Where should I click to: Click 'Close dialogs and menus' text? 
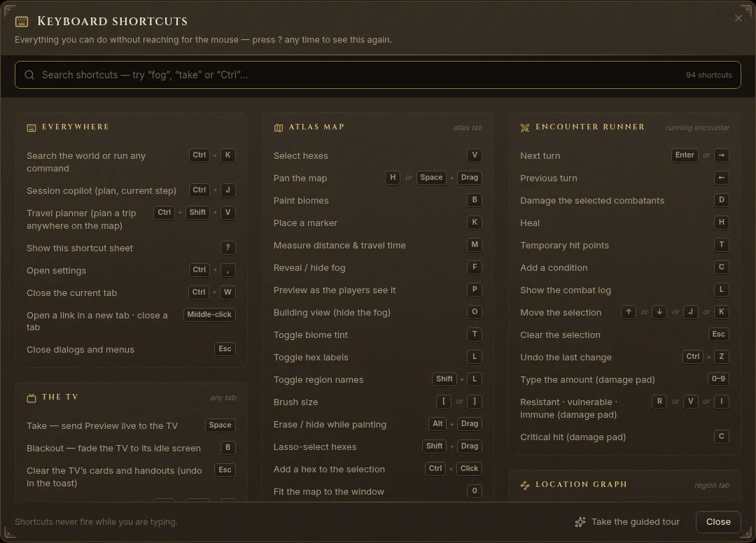click(x=80, y=349)
